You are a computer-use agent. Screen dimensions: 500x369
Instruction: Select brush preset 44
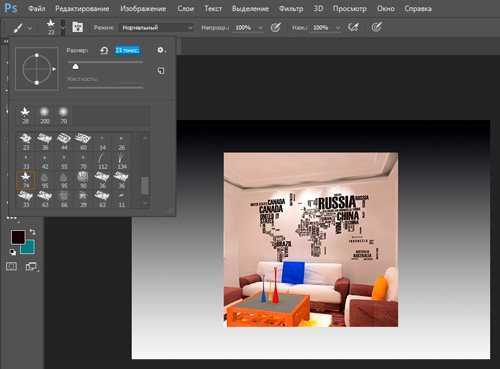(64, 141)
